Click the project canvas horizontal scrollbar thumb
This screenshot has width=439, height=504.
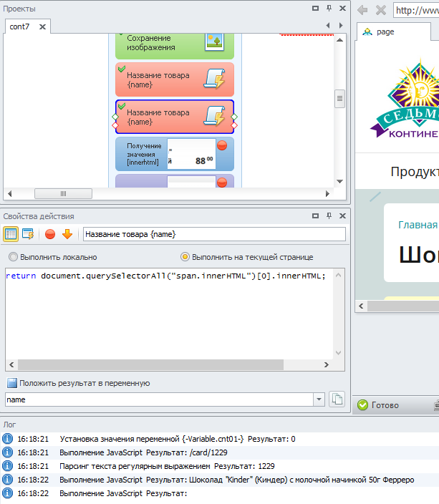click(63, 194)
